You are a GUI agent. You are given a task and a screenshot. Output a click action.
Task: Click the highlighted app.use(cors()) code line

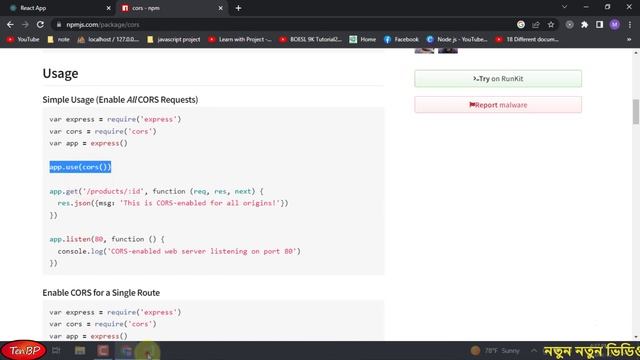(x=80, y=167)
